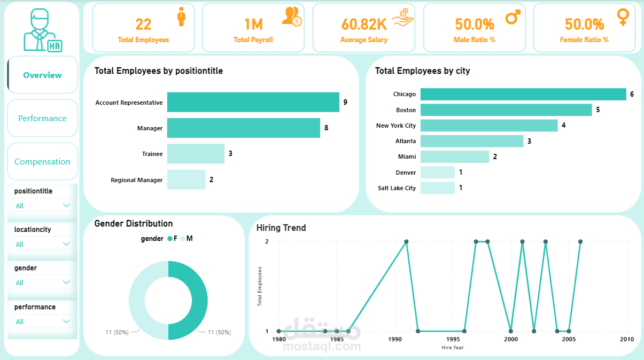Go to the Compensation page

point(42,161)
